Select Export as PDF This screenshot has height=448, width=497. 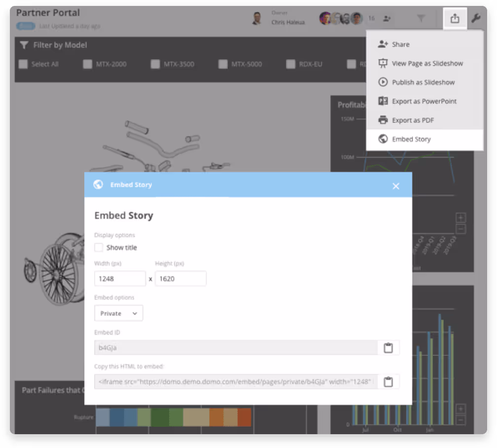425,120
